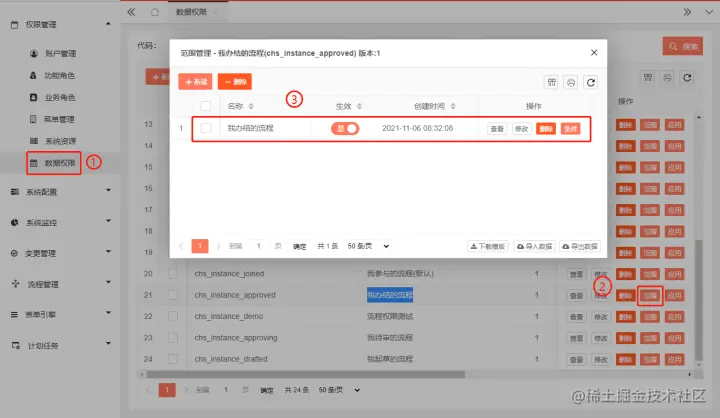This screenshot has height=418, width=720.
Task: Click the home icon in the tab bar
Action: (155, 12)
